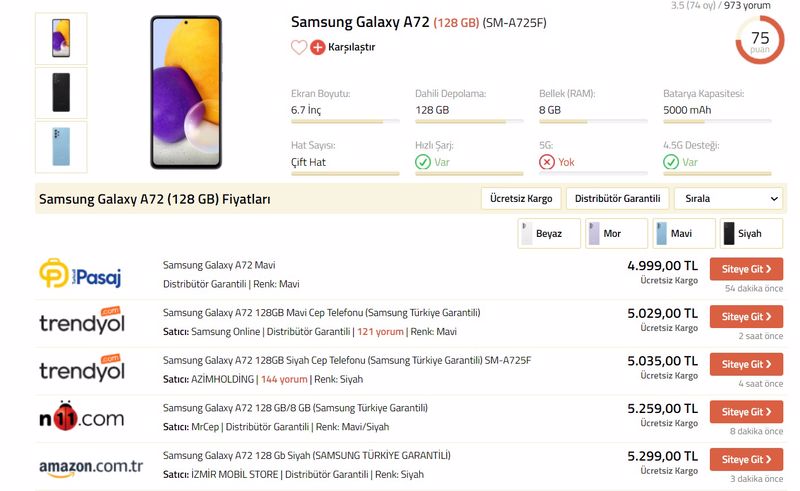Open the Trendyol logo for AZİMHOLDİNG listing

point(82,368)
